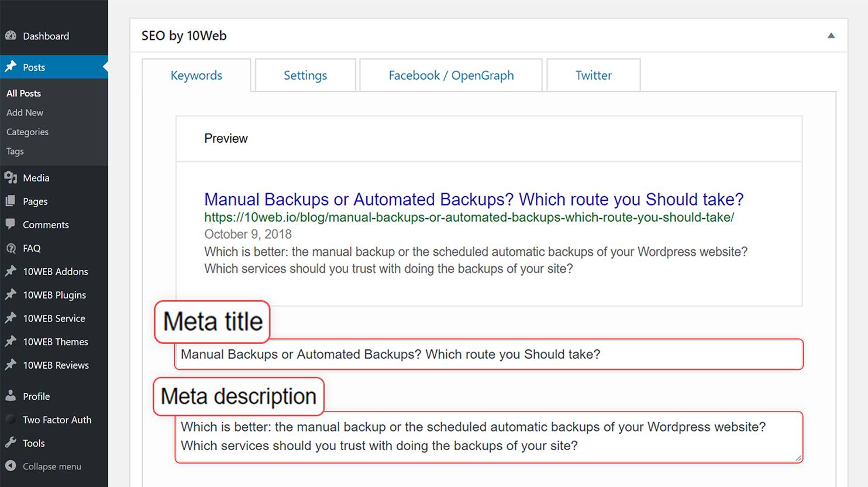
Task: Click the preview date October 9, 2018
Action: click(248, 234)
